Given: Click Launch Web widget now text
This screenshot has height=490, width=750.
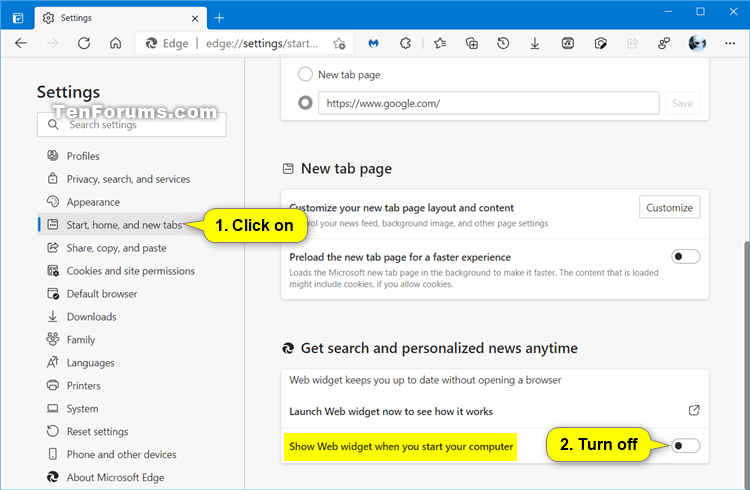Looking at the screenshot, I should 391,411.
